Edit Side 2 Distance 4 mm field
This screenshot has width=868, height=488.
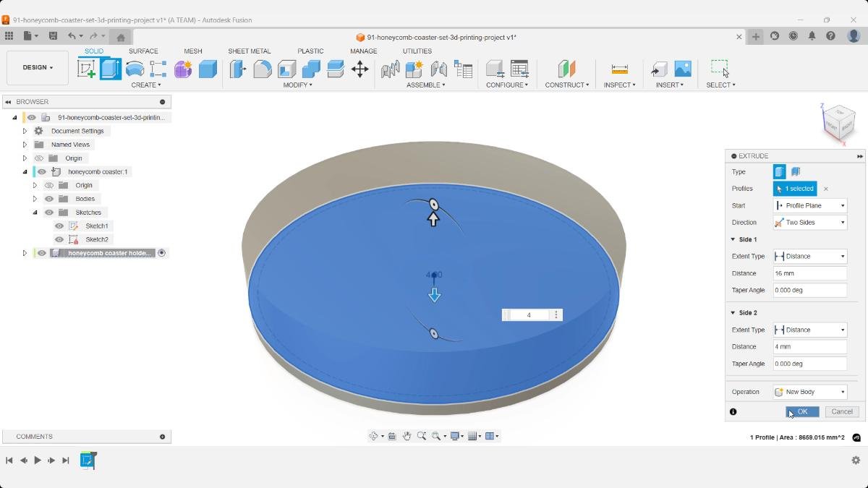(x=810, y=346)
